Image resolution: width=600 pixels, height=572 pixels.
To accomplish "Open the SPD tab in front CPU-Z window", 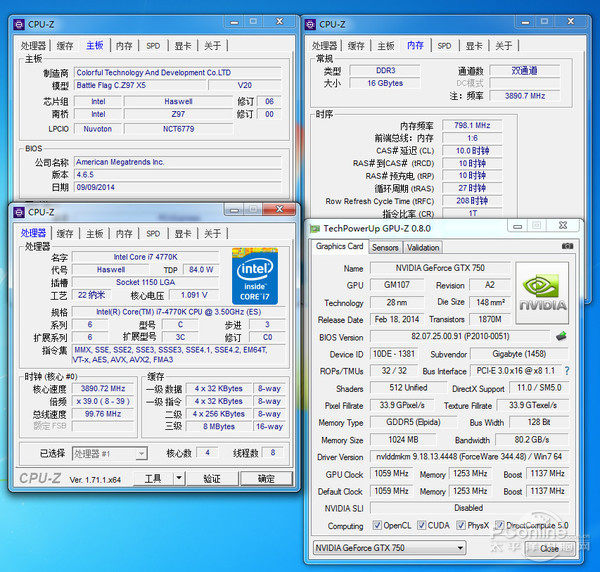I will [x=153, y=233].
